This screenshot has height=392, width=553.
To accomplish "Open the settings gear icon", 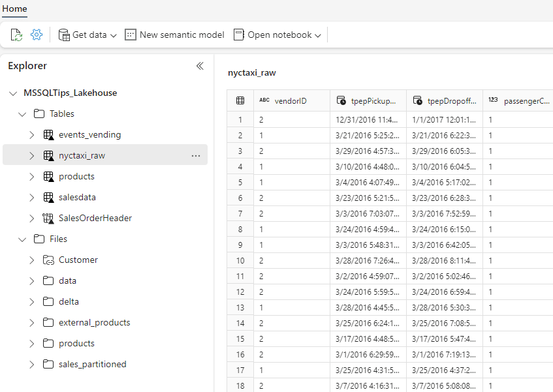I will point(37,35).
